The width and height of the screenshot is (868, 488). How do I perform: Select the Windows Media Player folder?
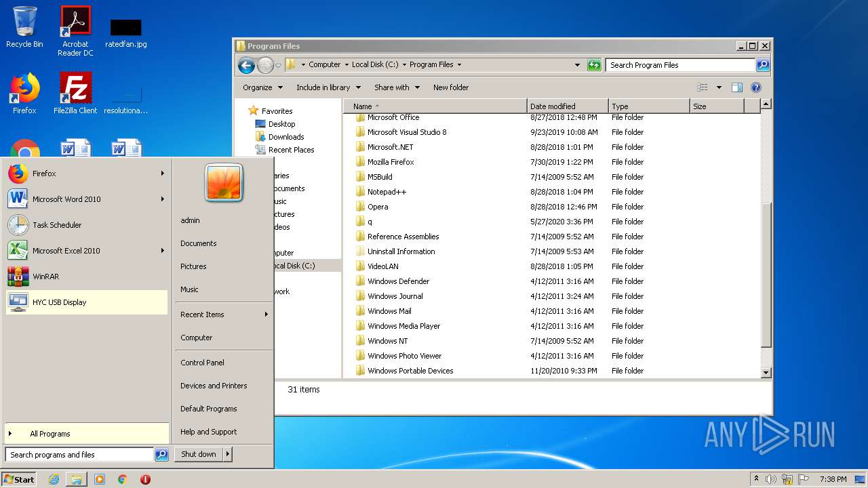coord(403,326)
